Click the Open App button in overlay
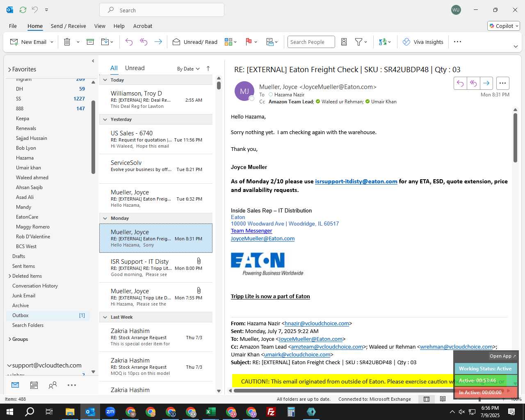 click(x=502, y=356)
